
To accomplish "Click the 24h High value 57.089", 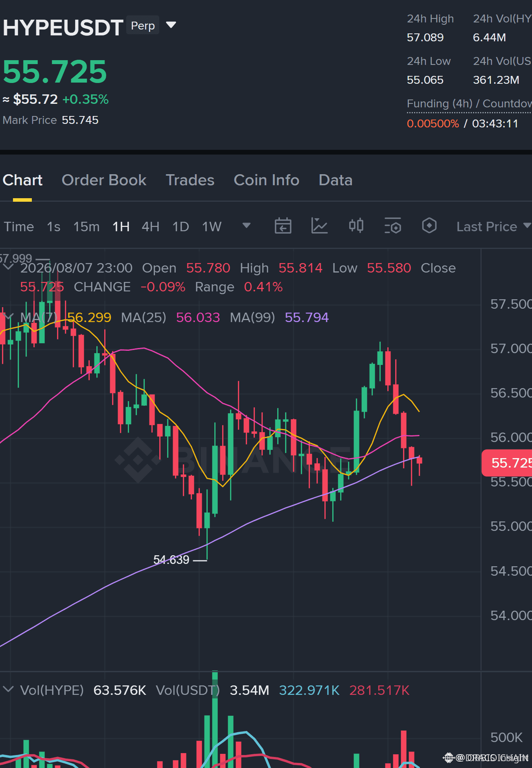I will (425, 37).
